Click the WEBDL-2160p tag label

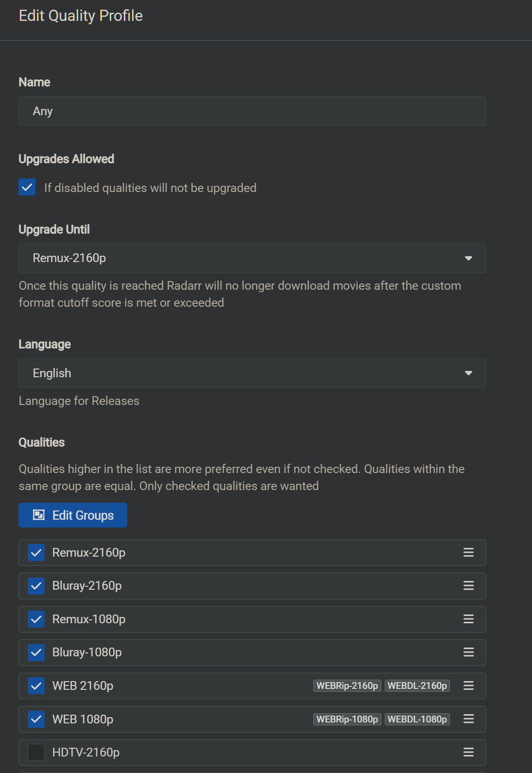[x=417, y=685]
